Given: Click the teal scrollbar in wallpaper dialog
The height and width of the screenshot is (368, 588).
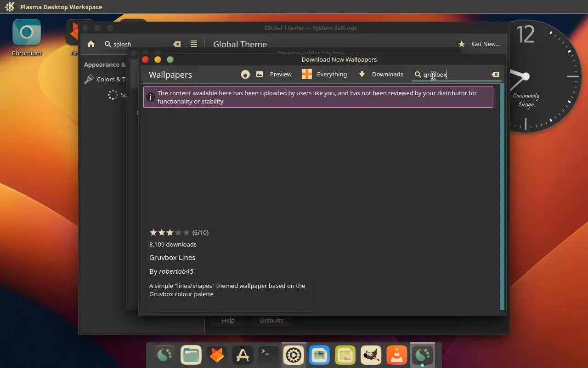Looking at the screenshot, I should pos(502,197).
